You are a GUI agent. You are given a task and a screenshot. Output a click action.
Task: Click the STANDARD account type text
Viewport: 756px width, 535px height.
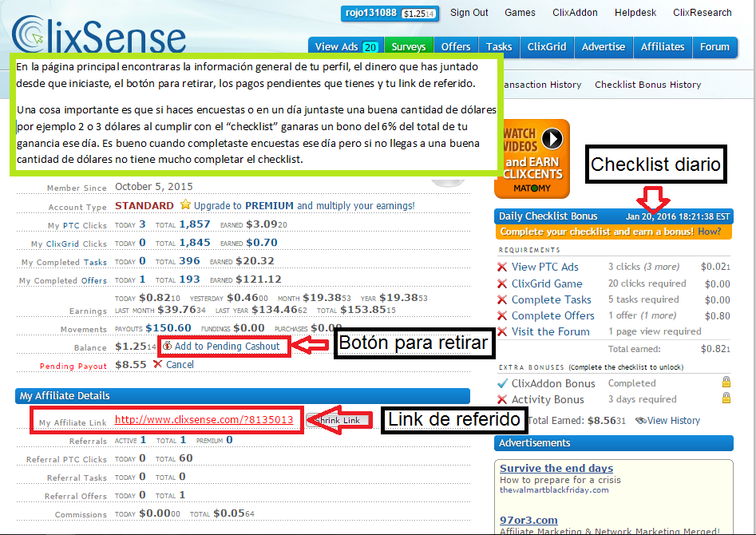(144, 205)
